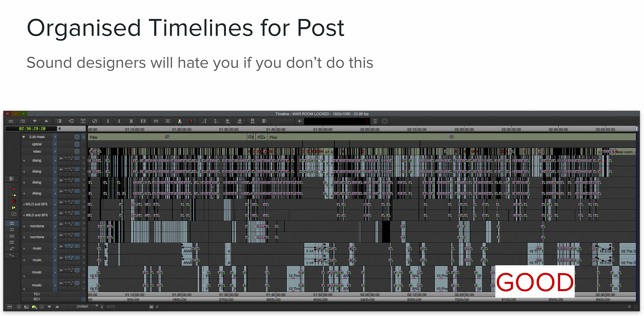Click the circular icon in the bottom-left bar

[x=19, y=307]
